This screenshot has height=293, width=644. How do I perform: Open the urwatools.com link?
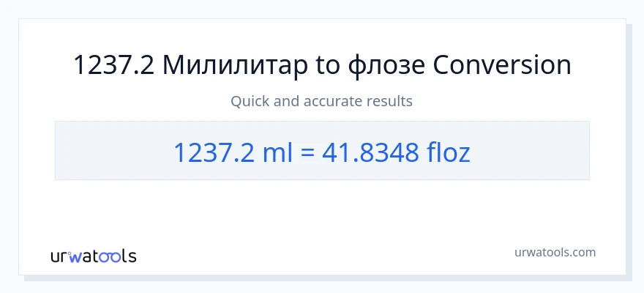point(555,252)
